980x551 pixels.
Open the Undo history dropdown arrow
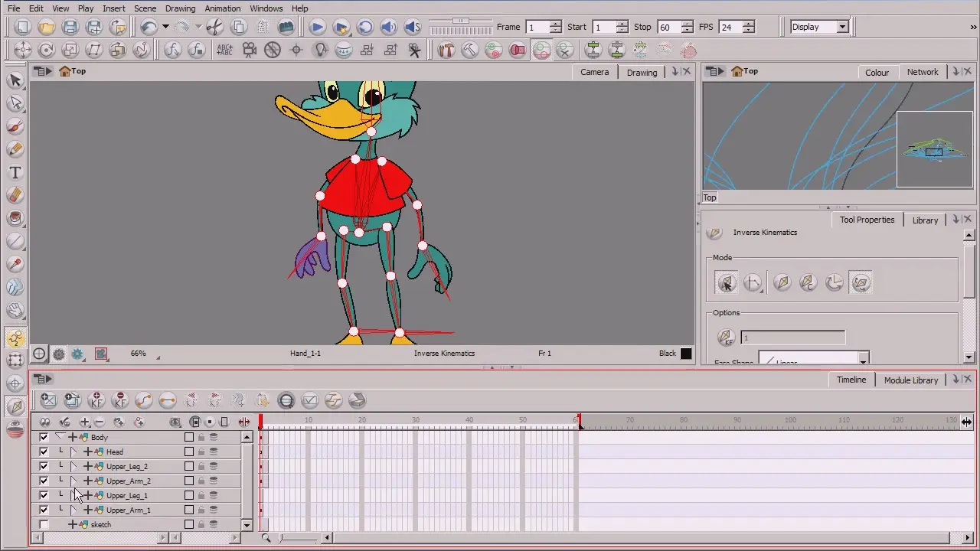[x=165, y=27]
